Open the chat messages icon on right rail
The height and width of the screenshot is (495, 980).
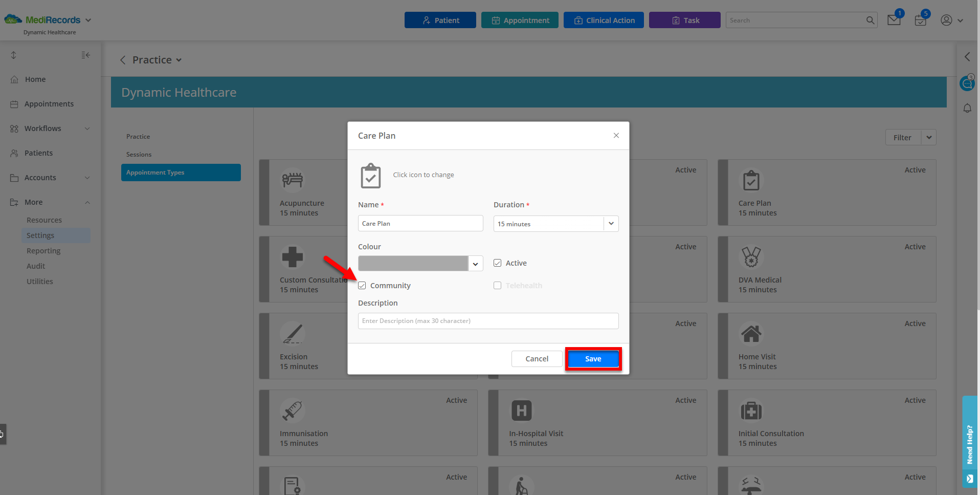pos(967,83)
